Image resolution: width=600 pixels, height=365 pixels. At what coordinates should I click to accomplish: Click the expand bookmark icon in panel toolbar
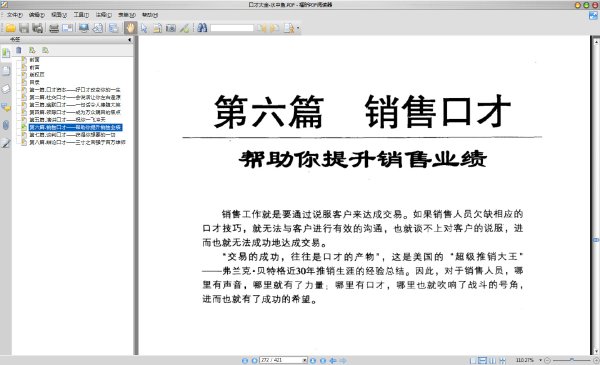(32, 50)
